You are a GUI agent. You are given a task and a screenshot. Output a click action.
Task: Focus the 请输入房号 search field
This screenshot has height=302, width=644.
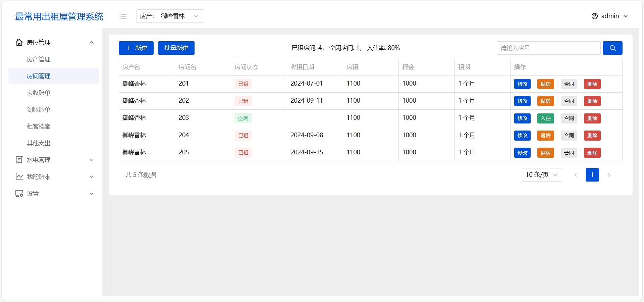coord(548,48)
